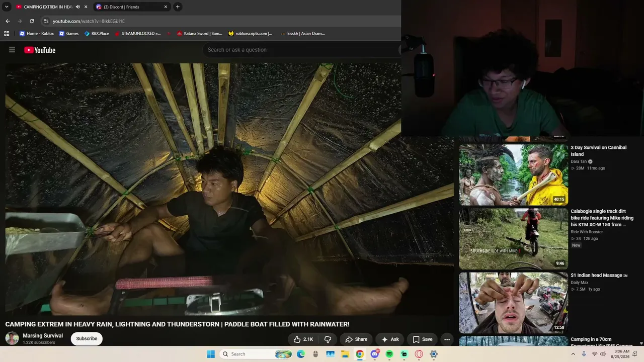
Task: Open the RBX.Place bookmark
Action: point(97,34)
